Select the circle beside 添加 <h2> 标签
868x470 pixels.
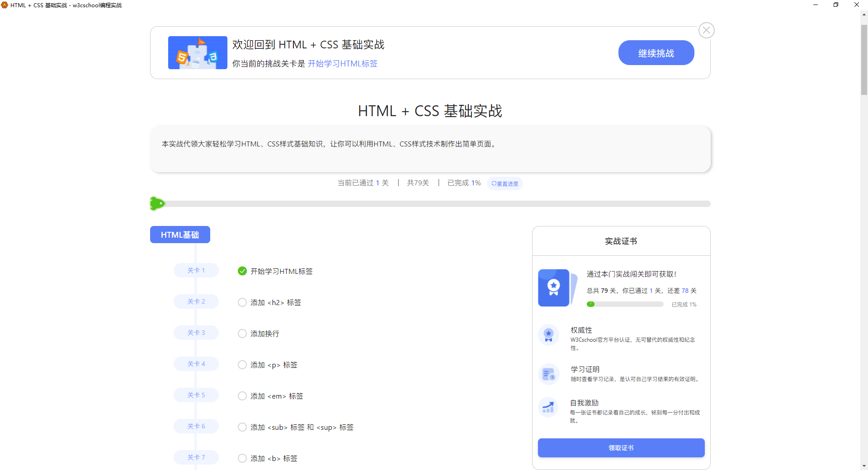242,302
